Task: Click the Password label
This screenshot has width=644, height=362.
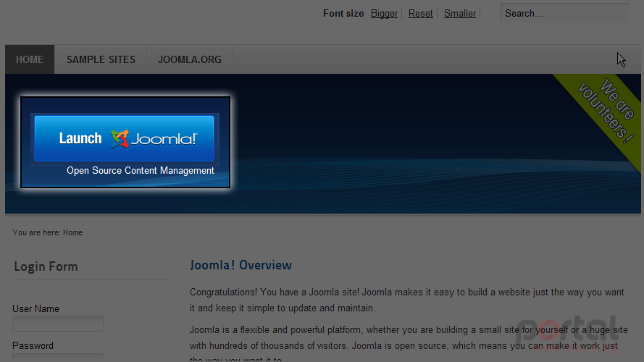Action: pos(33,345)
